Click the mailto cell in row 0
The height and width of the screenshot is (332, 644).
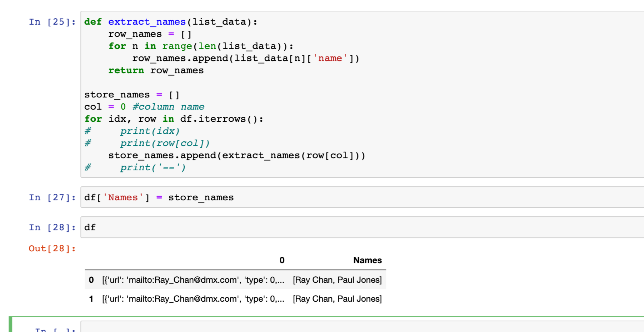193,280
